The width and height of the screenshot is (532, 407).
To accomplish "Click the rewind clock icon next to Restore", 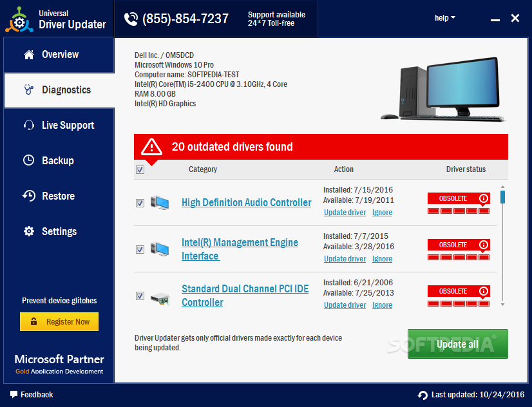I will (29, 196).
